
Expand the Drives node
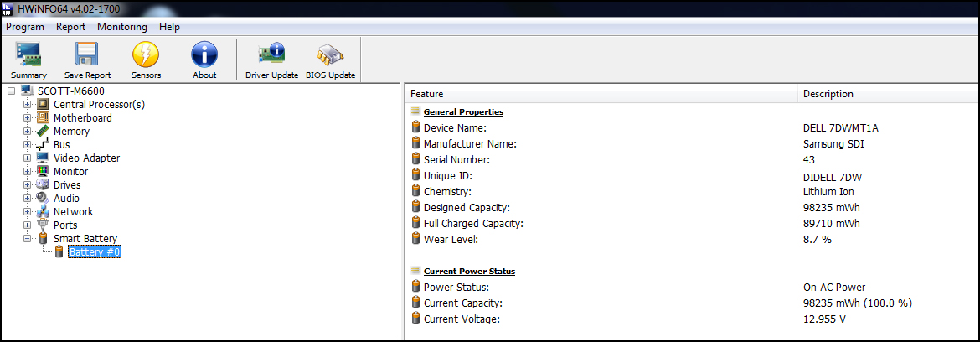(27, 185)
